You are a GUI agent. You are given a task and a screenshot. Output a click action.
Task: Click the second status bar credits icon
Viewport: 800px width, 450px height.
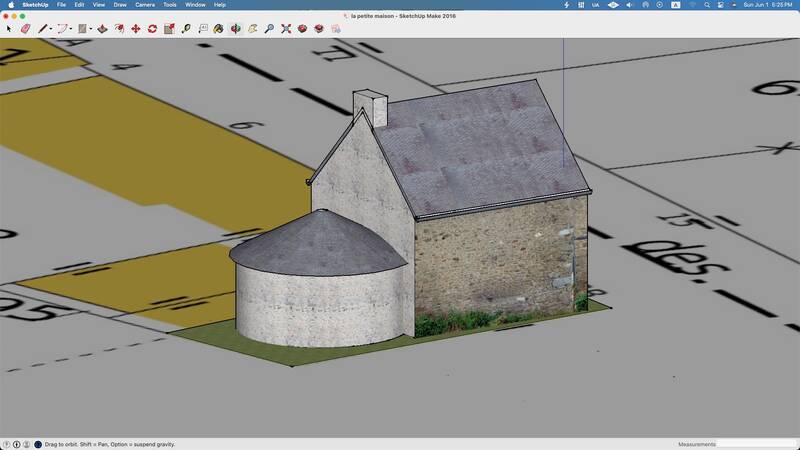[17, 444]
